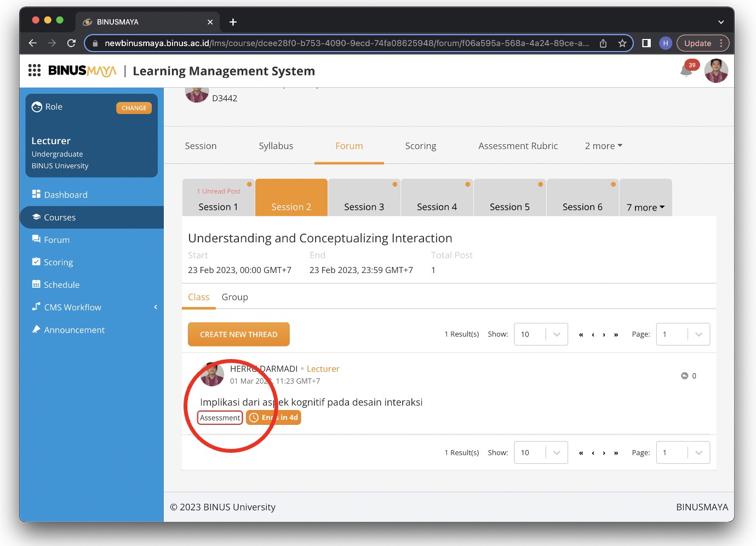Click the Schedule calendar icon

pyautogui.click(x=35, y=285)
